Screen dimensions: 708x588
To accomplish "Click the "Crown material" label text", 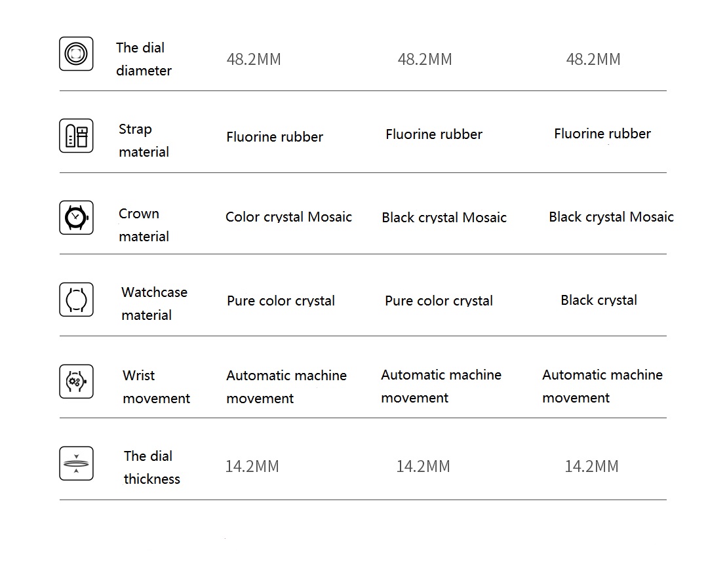I will pos(144,225).
